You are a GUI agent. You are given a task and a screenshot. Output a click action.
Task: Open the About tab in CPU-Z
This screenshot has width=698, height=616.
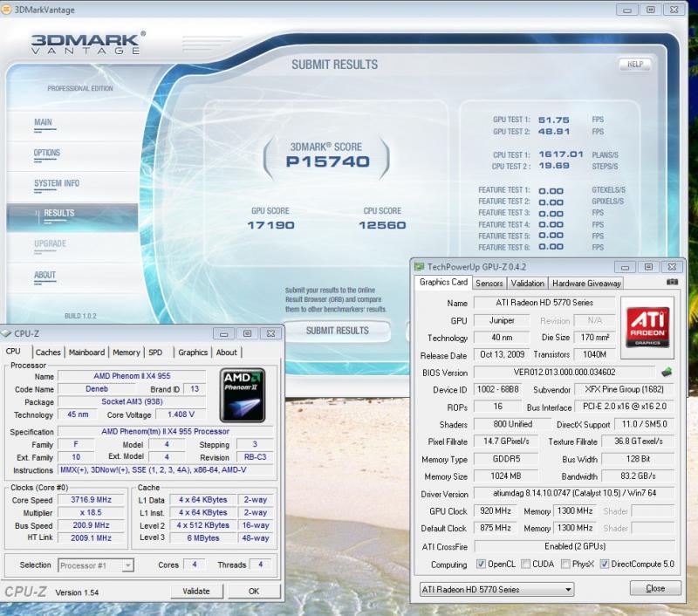tap(227, 352)
